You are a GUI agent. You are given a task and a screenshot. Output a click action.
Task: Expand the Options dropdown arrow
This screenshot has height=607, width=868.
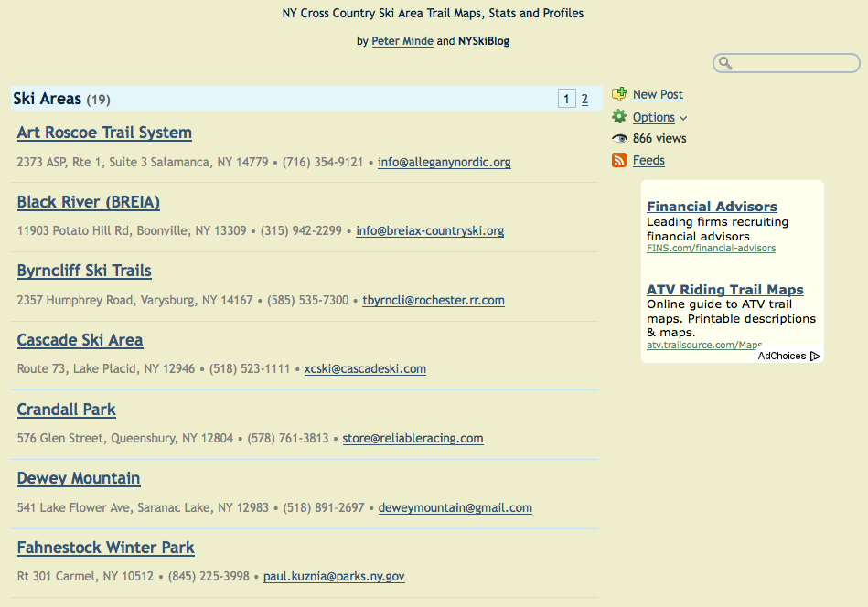(683, 118)
